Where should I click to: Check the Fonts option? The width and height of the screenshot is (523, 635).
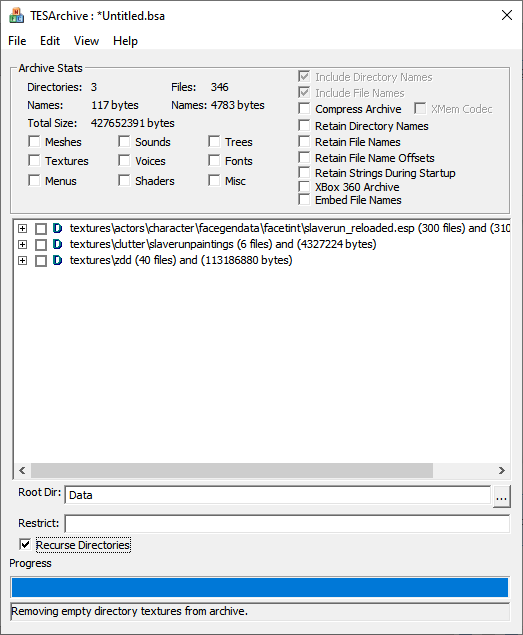[x=214, y=161]
